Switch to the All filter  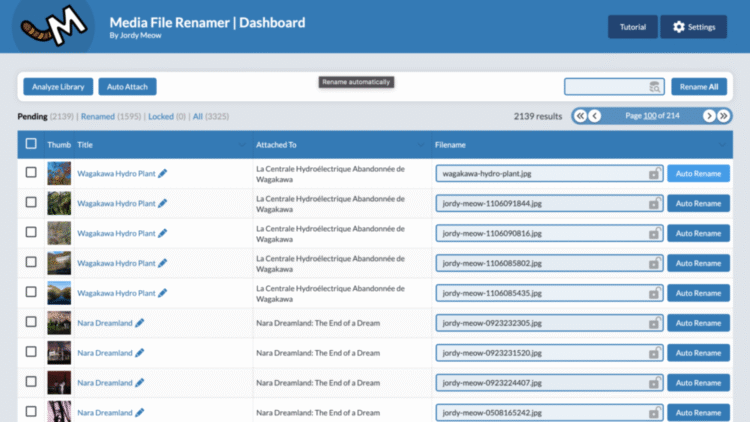198,116
